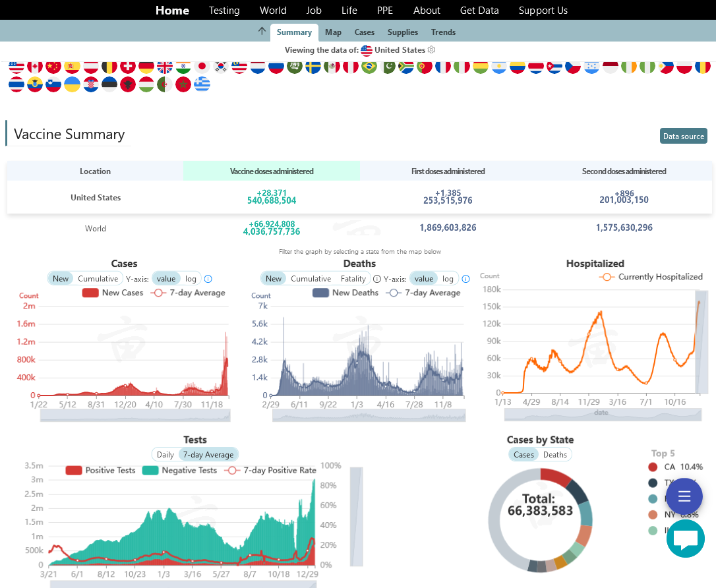Switch Tests chart to Daily
This screenshot has height=588, width=716.
pyautogui.click(x=165, y=455)
